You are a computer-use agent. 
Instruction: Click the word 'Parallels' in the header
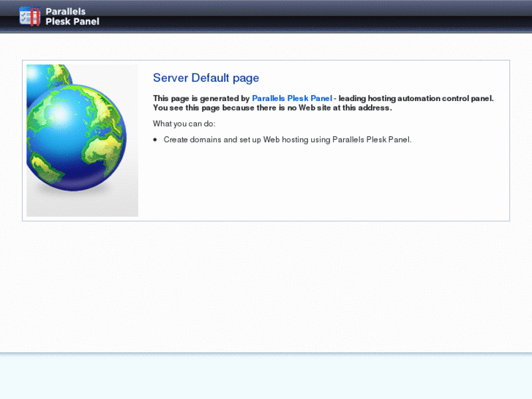click(65, 12)
